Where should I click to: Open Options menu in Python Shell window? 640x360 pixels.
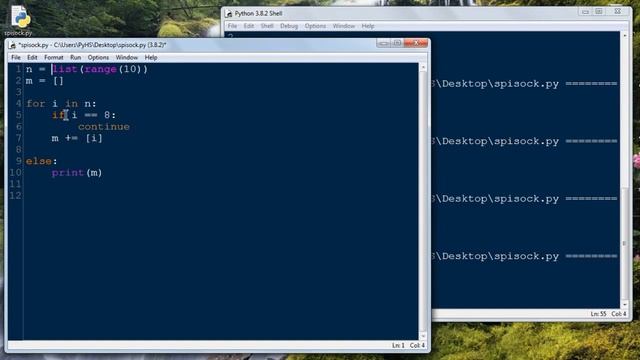(x=315, y=26)
